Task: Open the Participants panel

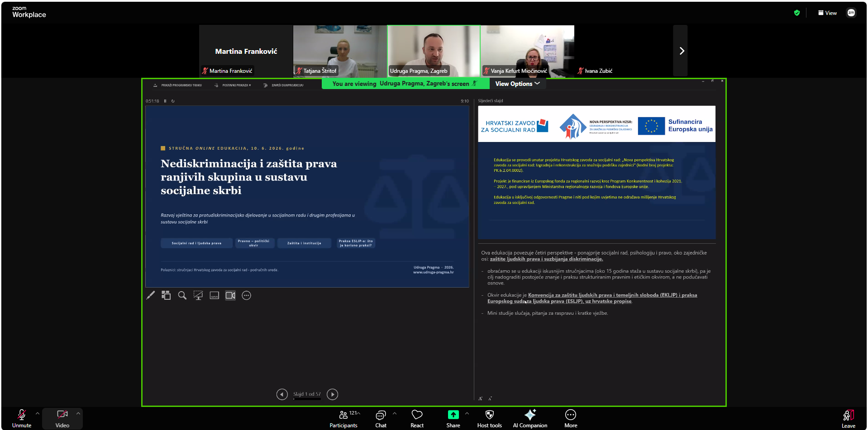Action: (x=343, y=418)
